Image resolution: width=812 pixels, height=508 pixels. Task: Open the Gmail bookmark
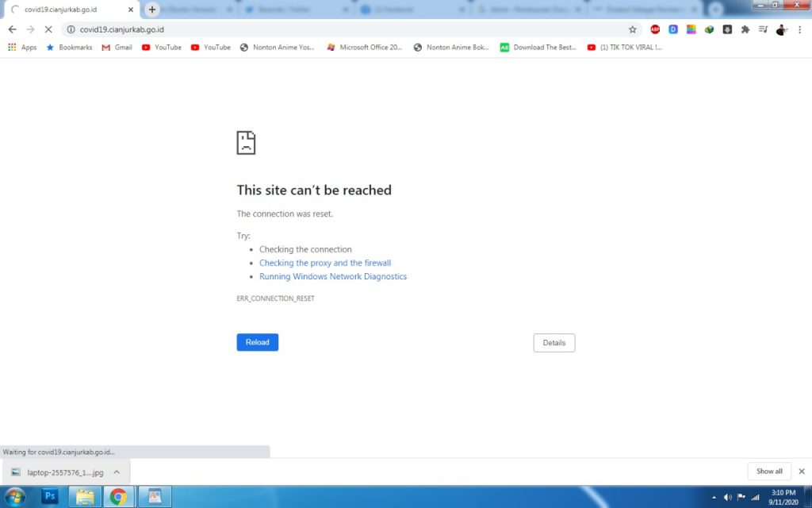pos(117,48)
